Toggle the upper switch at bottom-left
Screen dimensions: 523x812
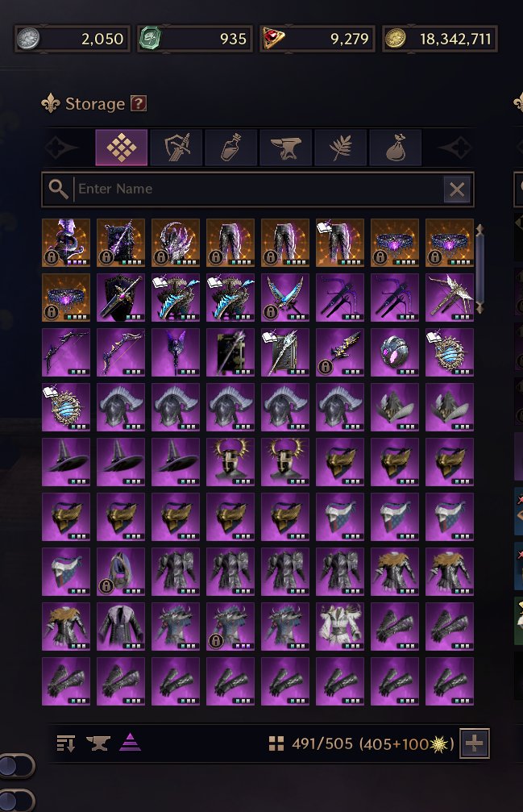pyautogui.click(x=15, y=766)
